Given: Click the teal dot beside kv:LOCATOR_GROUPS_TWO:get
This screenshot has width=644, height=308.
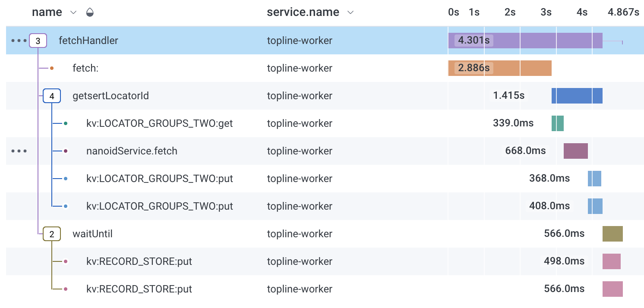Looking at the screenshot, I should tap(66, 124).
